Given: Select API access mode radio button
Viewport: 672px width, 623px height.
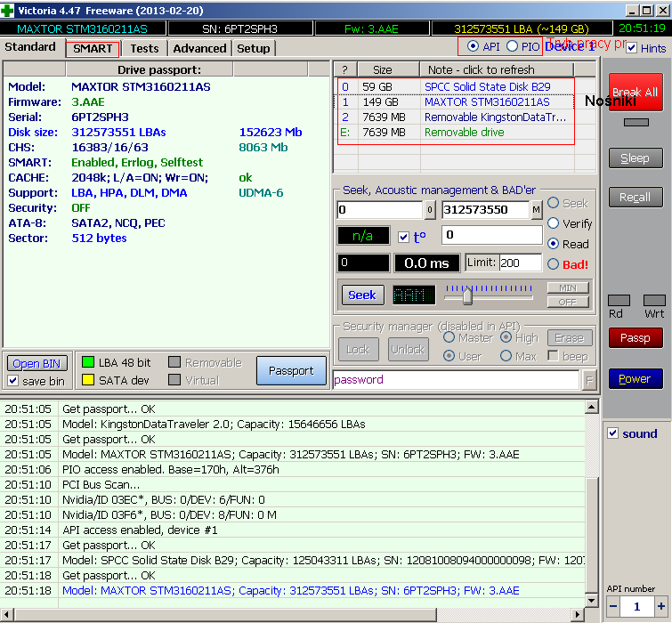Looking at the screenshot, I should point(473,46).
